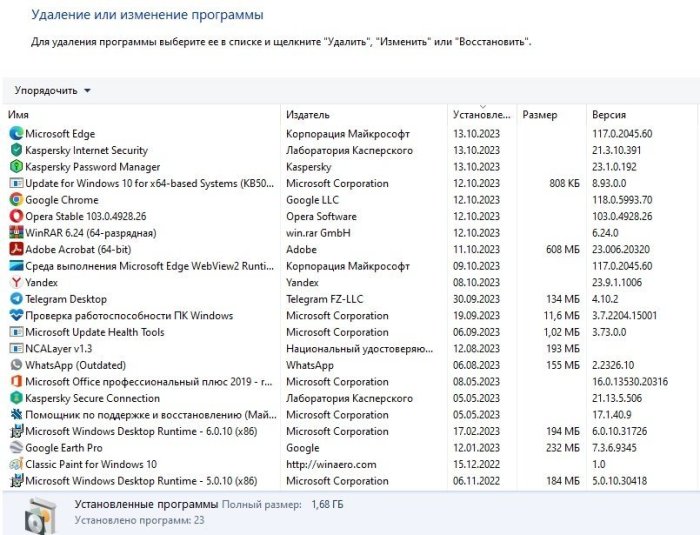Click version 21.3.10.391 cell
The height and width of the screenshot is (535, 700).
617,150
